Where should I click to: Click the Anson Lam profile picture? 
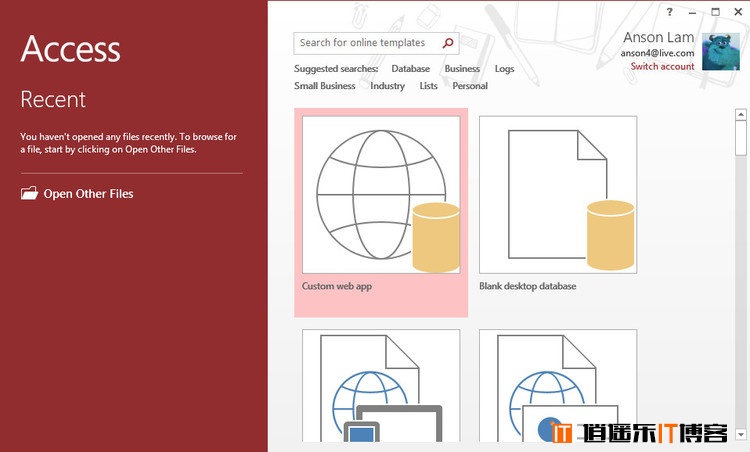(721, 52)
